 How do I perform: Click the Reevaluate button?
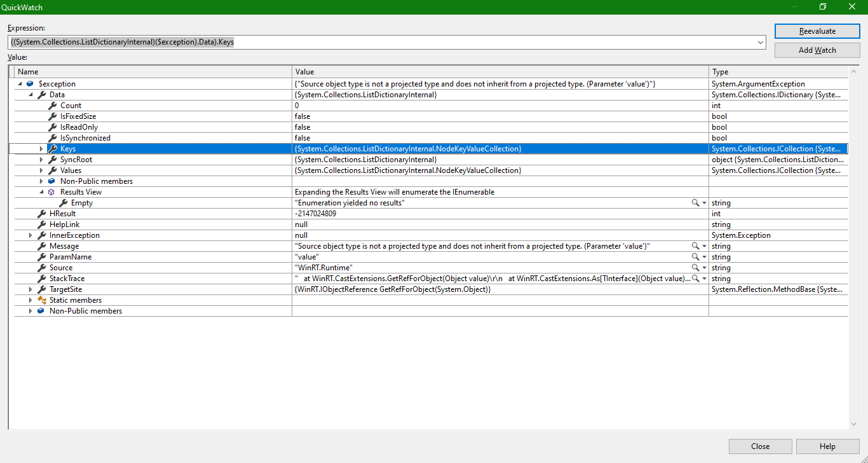[x=817, y=31]
